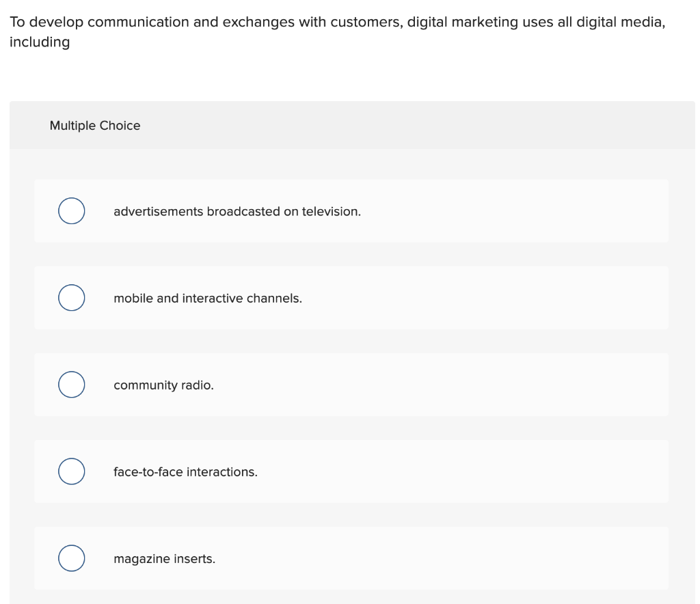Choose the answer 'magazine inserts.'

(x=164, y=558)
